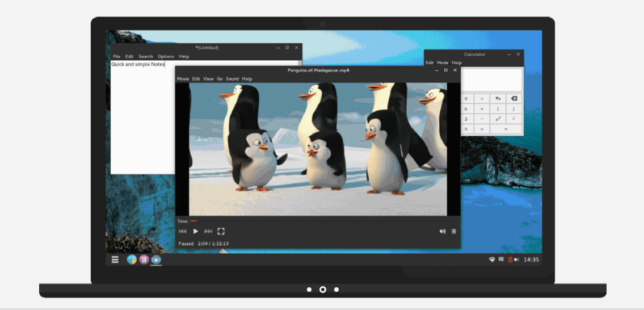
Task: Open the Movie menu in video player
Action: click(x=183, y=78)
